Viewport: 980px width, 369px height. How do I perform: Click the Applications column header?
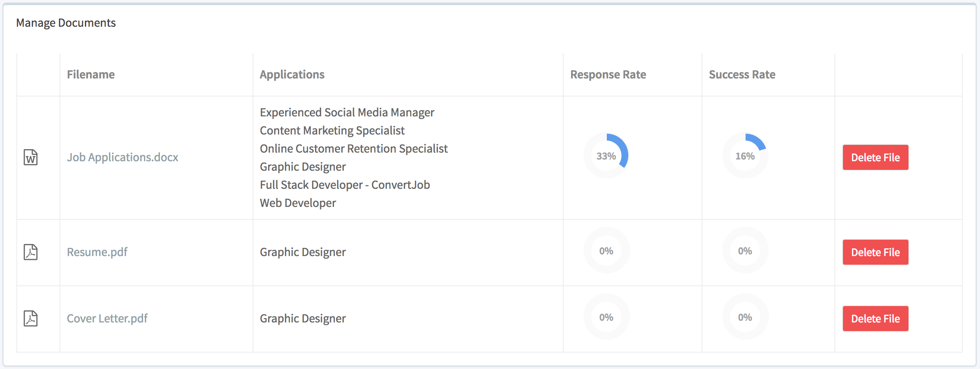point(292,74)
